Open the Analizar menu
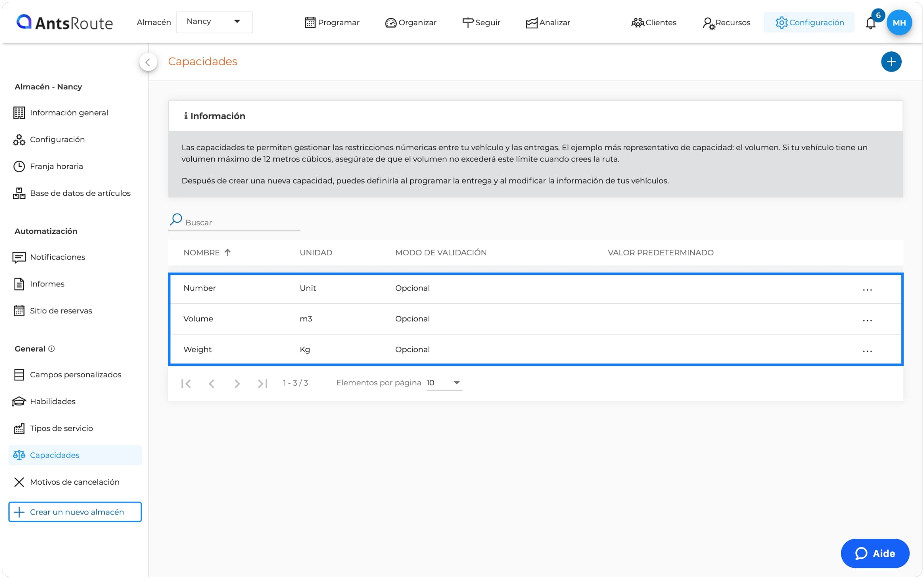 click(548, 23)
